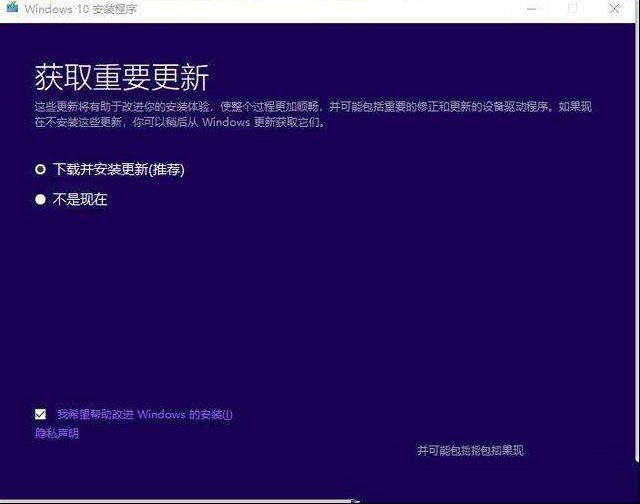Click the Windows 10 setup title bar icon
Viewport: 640px width, 504px height.
(12, 7)
